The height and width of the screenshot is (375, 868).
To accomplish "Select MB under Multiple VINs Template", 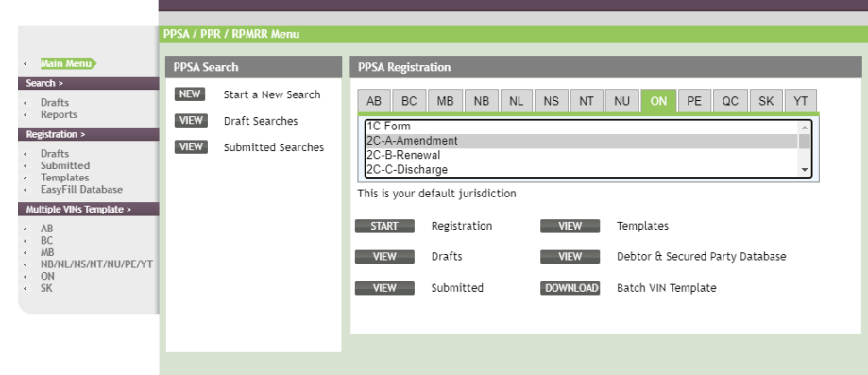I will click(47, 252).
